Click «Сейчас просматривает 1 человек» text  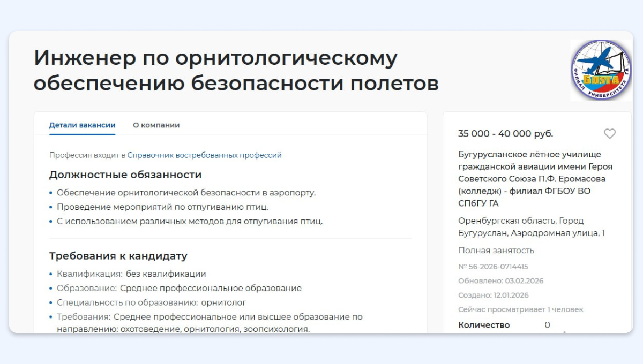[520, 309]
